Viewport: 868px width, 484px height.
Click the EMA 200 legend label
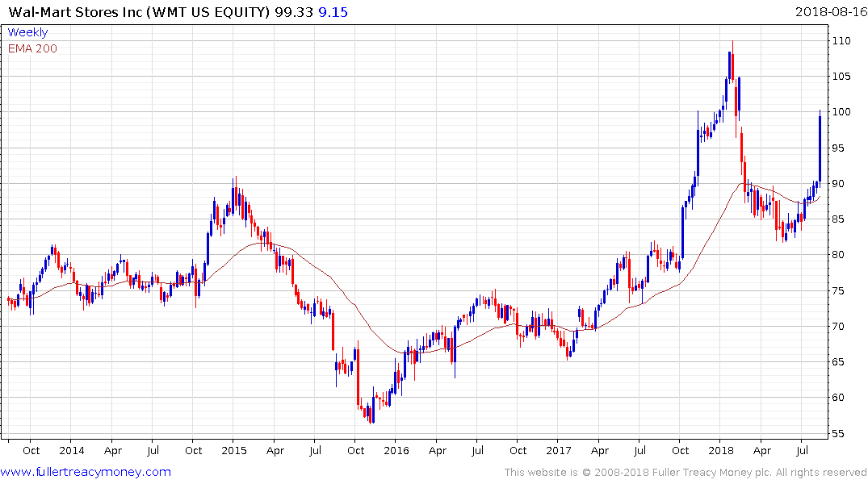pos(32,48)
